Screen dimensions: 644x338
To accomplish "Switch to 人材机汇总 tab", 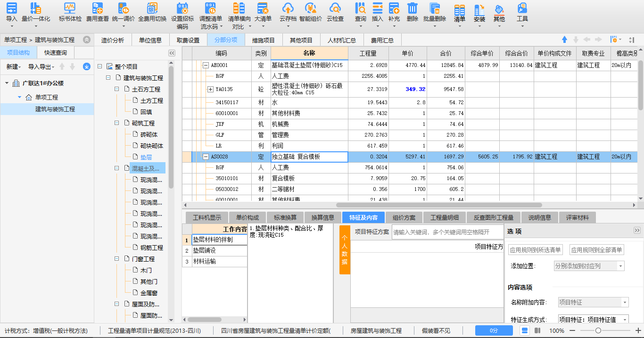I will click(342, 40).
